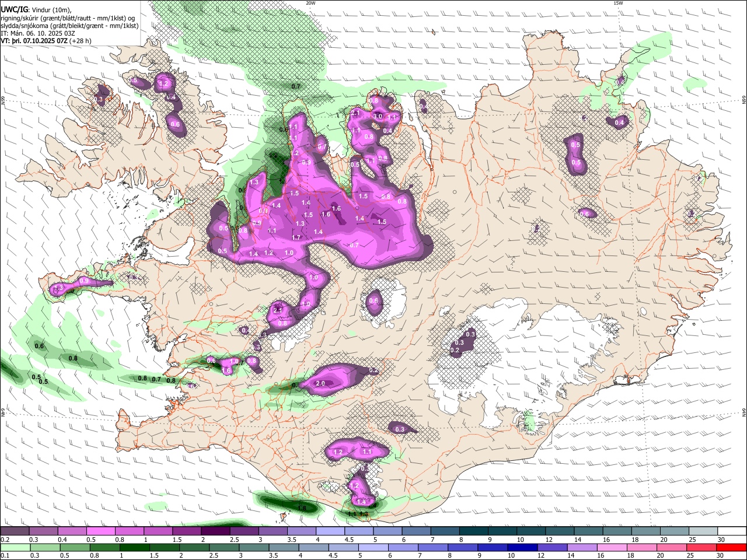Click the '2.0' snowfall value on the map
747x560 pixels.
(320, 383)
